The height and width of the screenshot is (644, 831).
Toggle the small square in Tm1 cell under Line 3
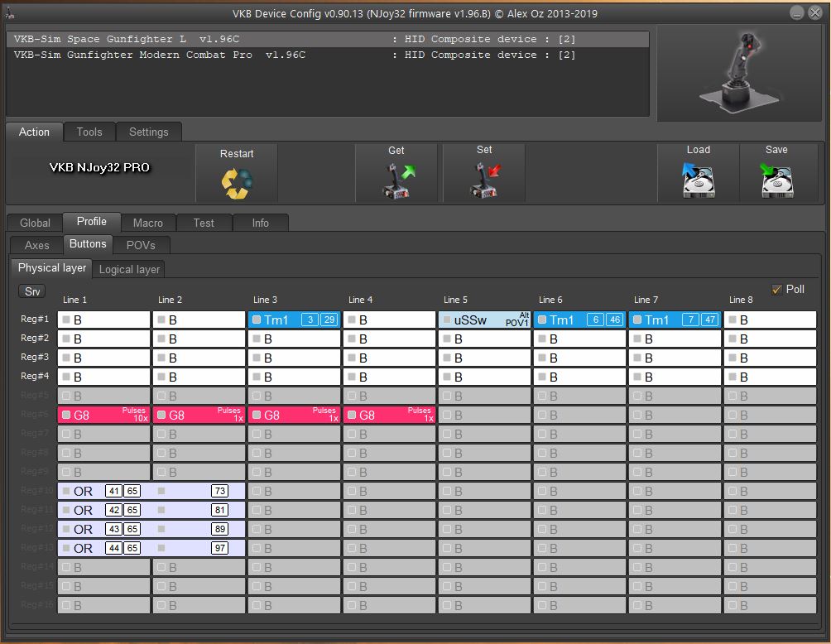(257, 320)
